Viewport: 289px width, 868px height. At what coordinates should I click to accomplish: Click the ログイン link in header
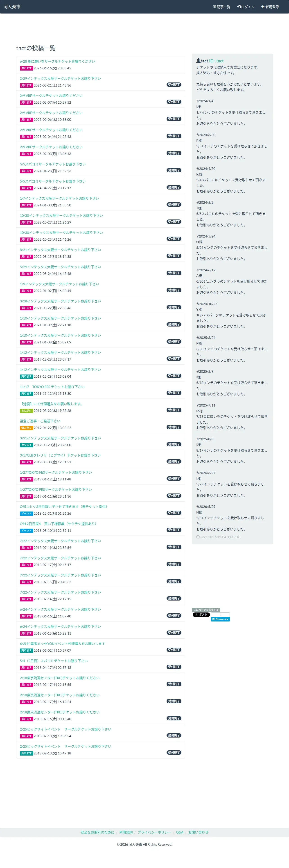tap(246, 7)
